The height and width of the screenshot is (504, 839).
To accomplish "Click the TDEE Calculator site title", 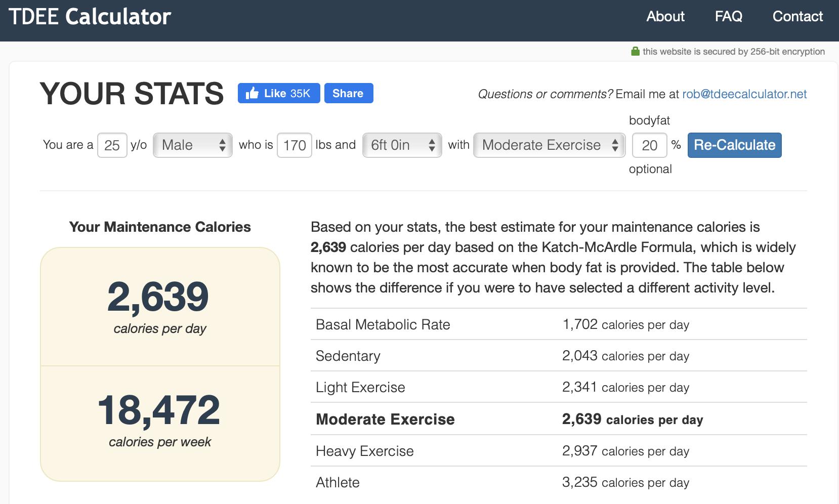I will 90,17.
